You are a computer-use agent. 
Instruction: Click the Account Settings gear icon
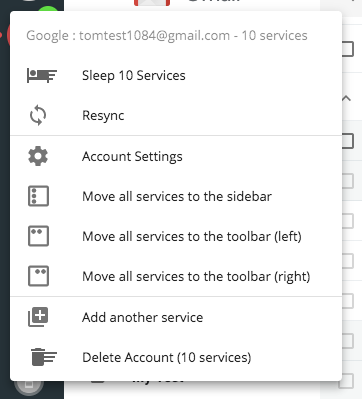38,156
